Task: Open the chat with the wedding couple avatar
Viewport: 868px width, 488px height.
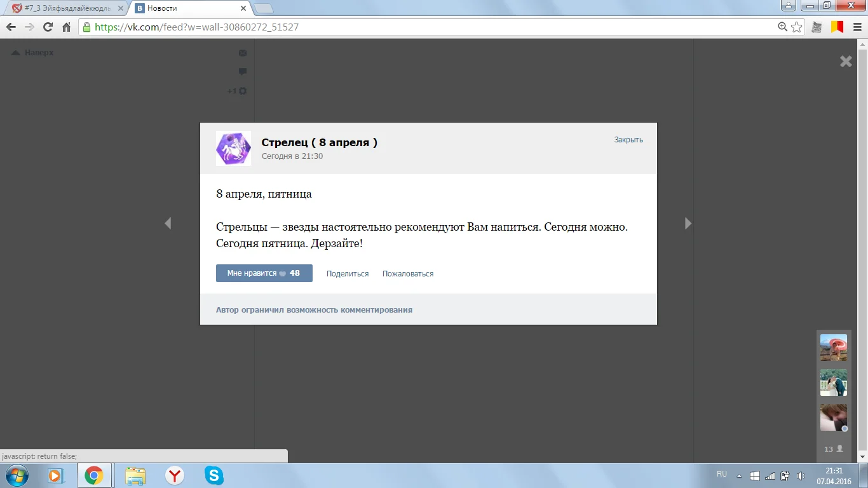Action: 834,383
